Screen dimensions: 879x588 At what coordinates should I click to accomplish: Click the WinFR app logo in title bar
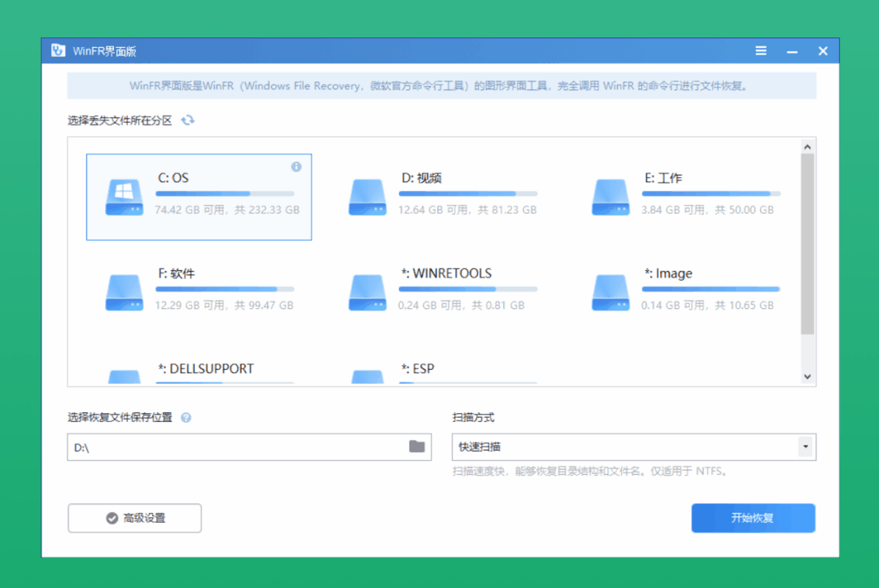(x=59, y=51)
